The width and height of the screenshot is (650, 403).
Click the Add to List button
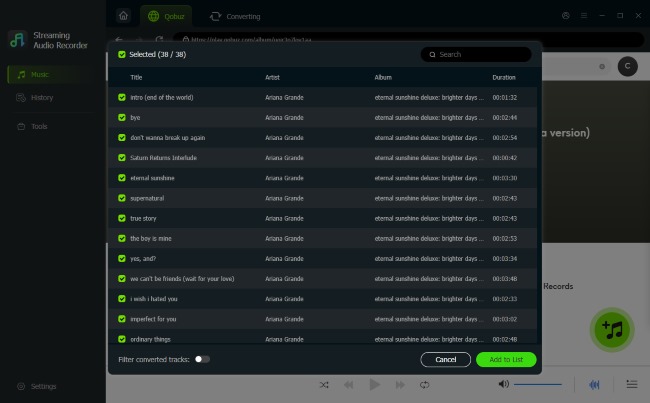pyautogui.click(x=506, y=359)
